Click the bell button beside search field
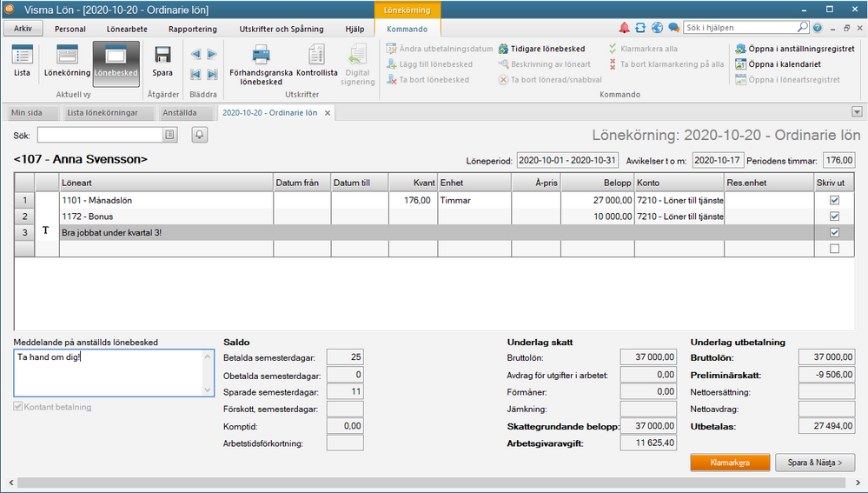The height and width of the screenshot is (493, 868). pos(200,135)
